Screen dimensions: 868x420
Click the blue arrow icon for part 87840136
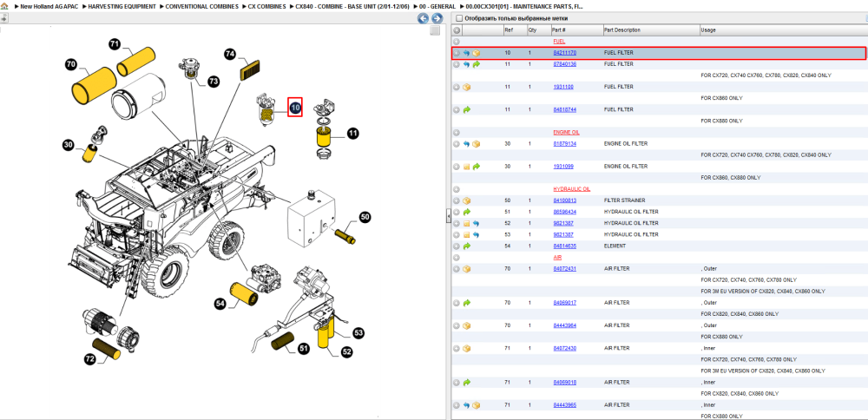(467, 64)
